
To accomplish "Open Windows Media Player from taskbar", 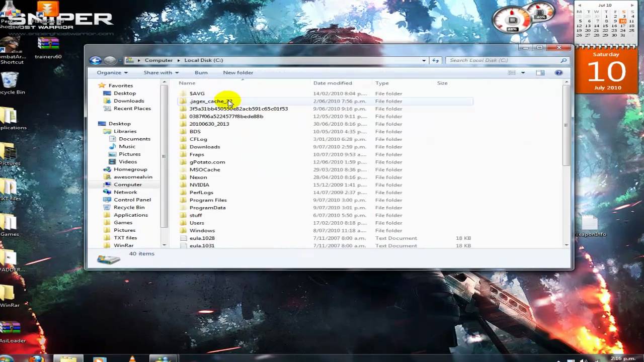I will pyautogui.click(x=100, y=358).
